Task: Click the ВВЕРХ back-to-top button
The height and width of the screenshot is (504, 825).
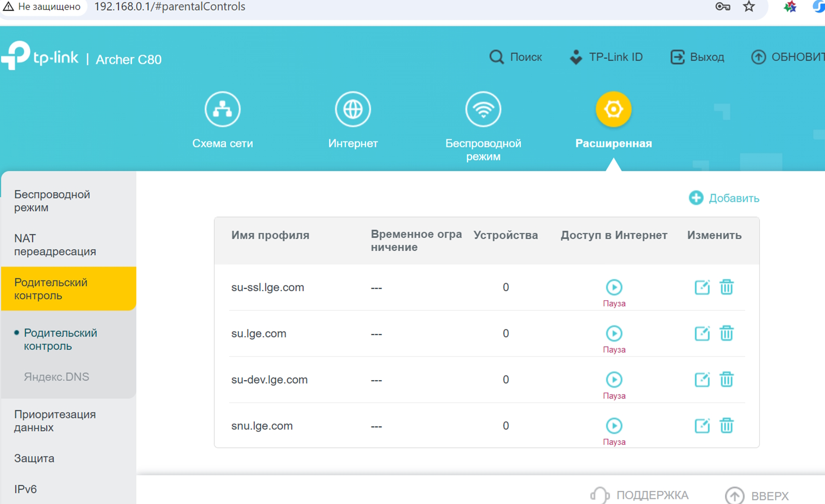Action: click(757, 496)
